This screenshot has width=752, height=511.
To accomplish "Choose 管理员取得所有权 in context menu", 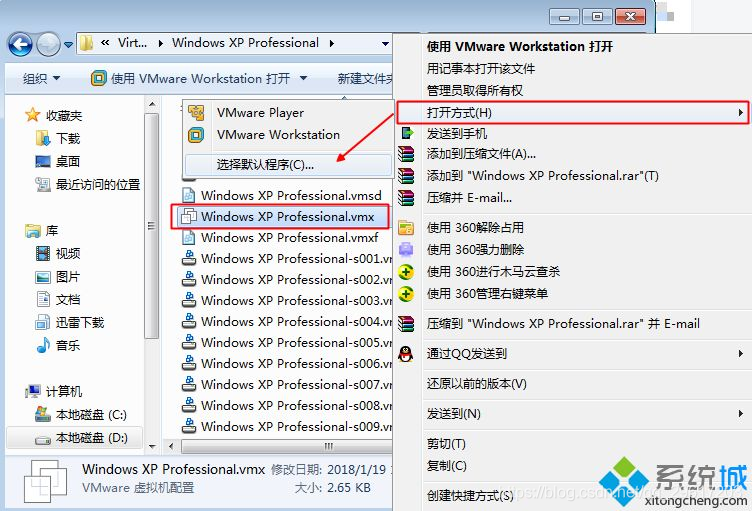I will tap(475, 91).
